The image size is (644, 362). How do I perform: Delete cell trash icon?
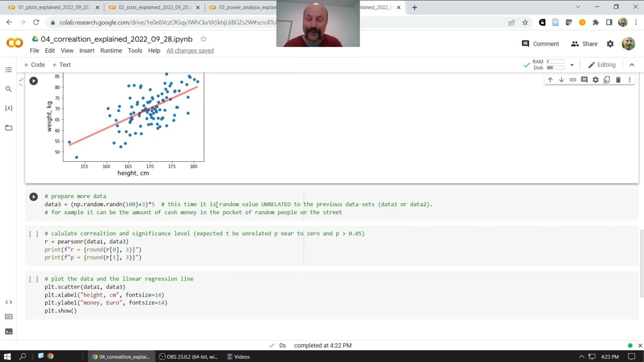point(618,80)
